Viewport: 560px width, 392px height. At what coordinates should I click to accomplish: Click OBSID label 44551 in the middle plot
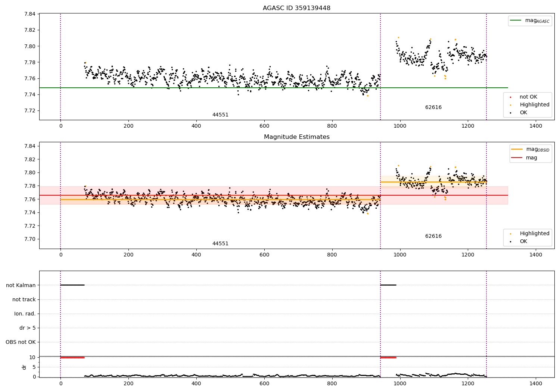coord(220,244)
